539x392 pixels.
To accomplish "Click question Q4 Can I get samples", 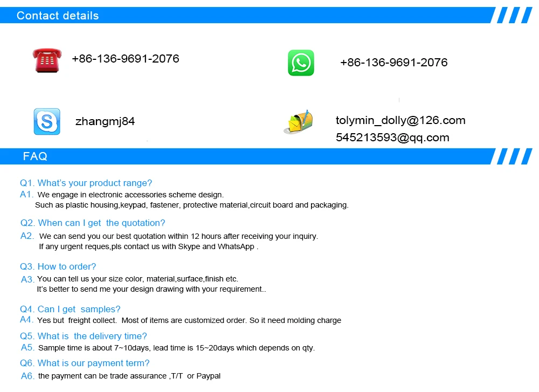I will pyautogui.click(x=70, y=309).
